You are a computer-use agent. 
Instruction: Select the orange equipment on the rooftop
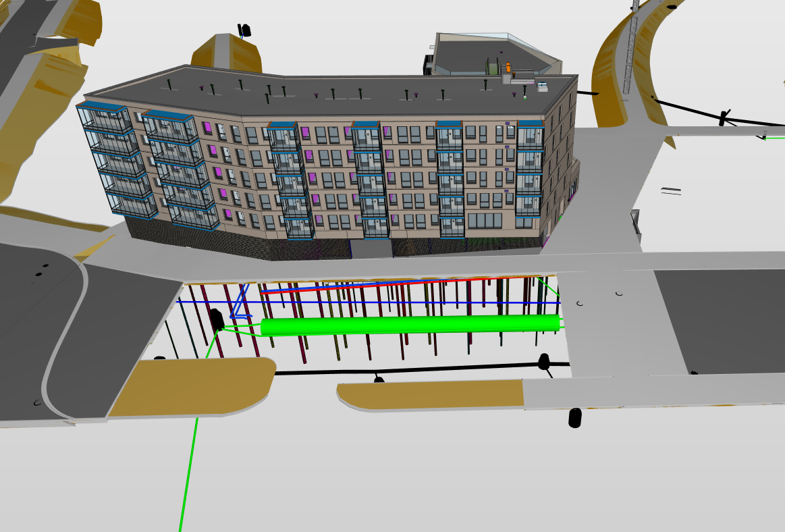(508, 67)
